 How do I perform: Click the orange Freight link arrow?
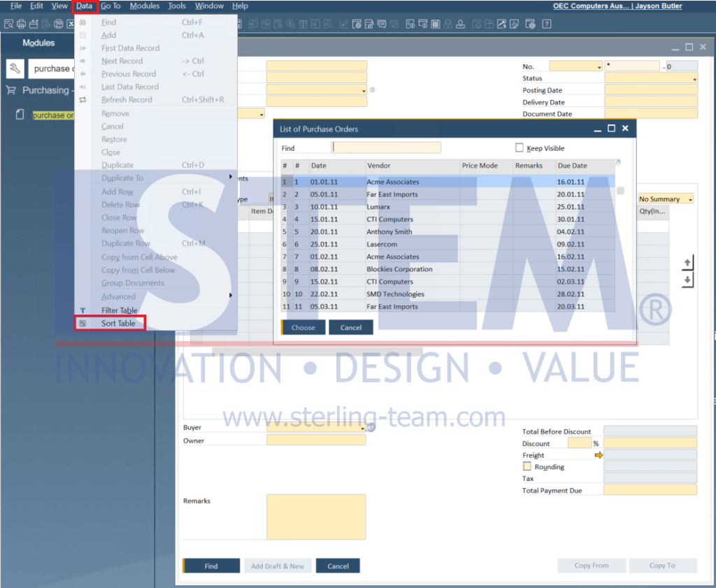click(599, 454)
